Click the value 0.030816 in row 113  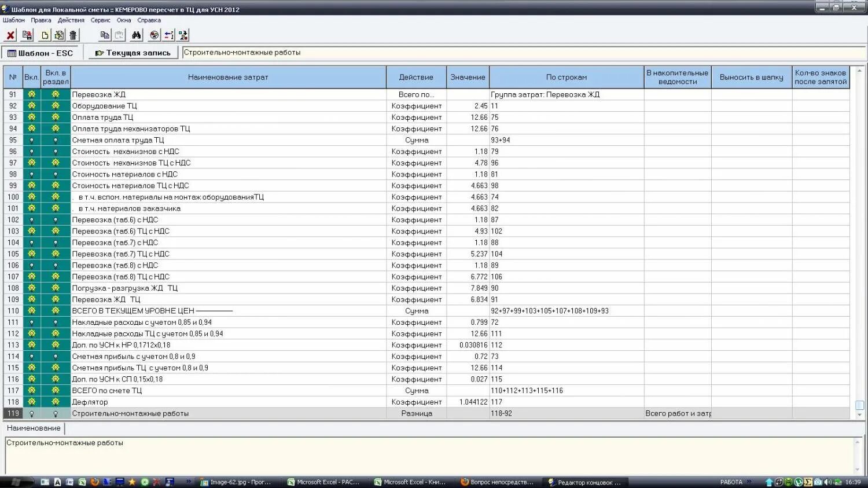(468, 345)
